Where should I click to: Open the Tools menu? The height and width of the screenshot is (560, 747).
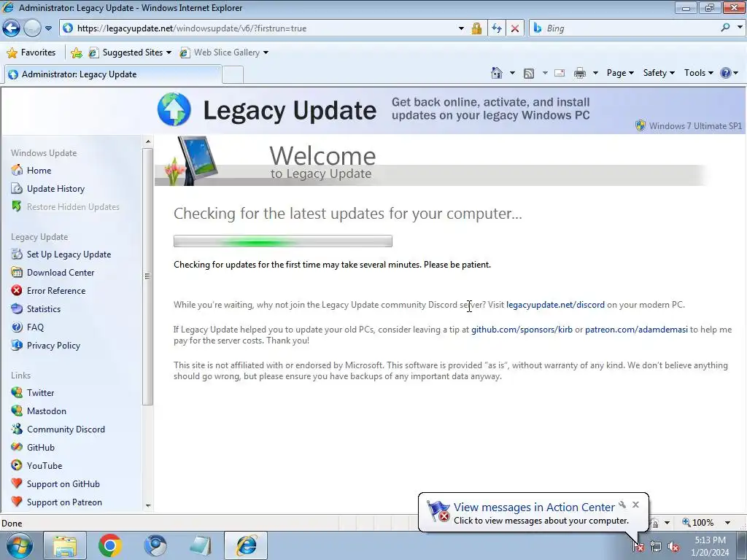tap(698, 73)
